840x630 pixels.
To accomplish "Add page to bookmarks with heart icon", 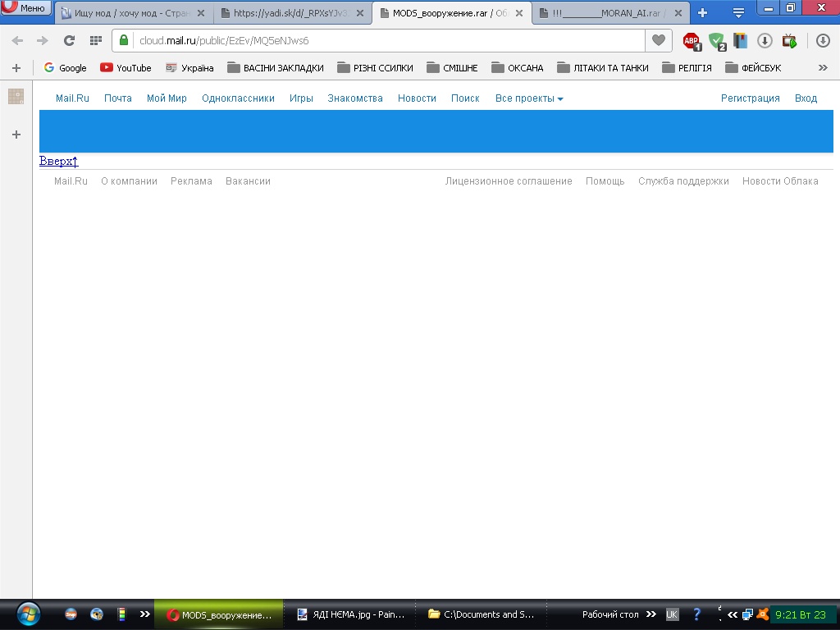I will [659, 40].
